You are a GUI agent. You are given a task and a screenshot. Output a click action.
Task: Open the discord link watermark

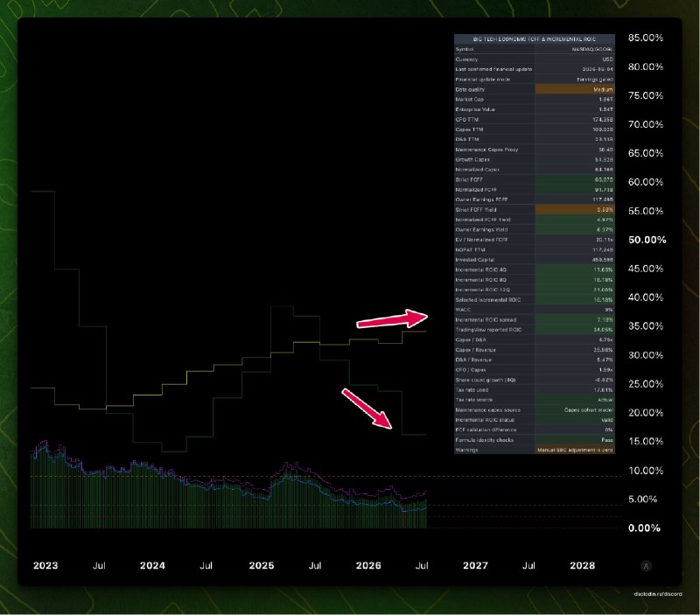tap(658, 594)
